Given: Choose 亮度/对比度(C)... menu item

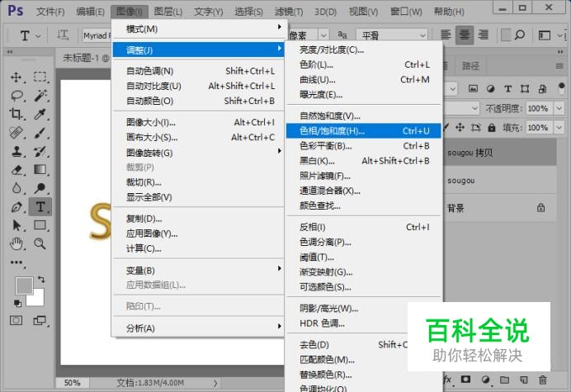Looking at the screenshot, I should 363,50.
